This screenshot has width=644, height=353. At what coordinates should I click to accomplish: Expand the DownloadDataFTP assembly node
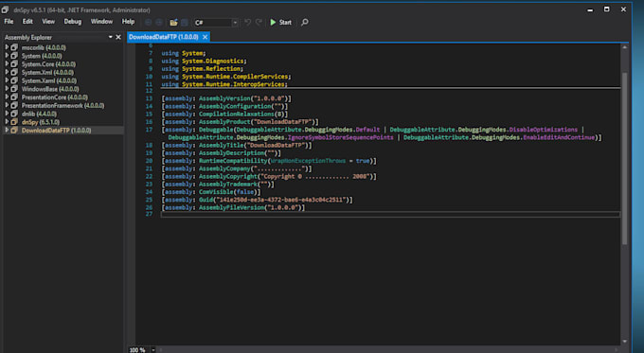7,130
